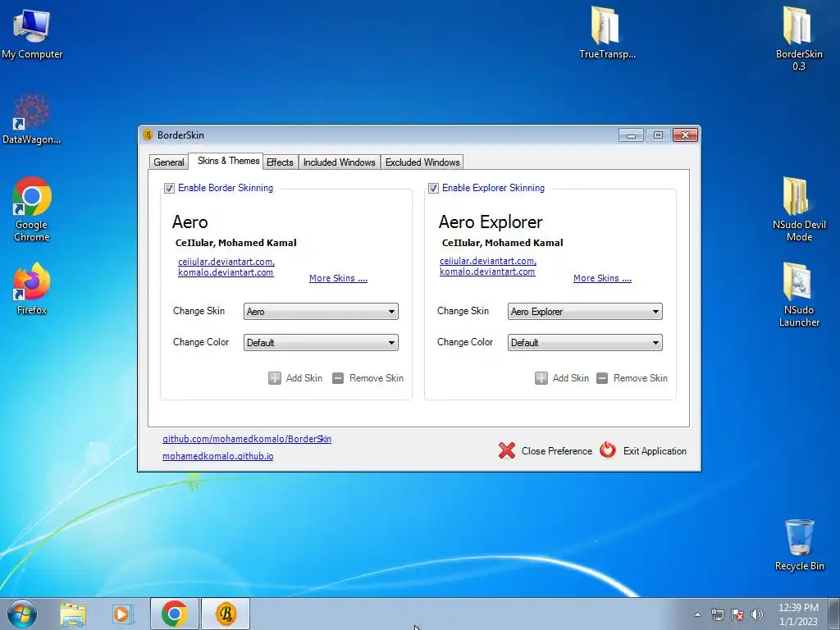This screenshot has width=840, height=630.
Task: Open Windows Explorer from the taskbar
Action: 73,614
